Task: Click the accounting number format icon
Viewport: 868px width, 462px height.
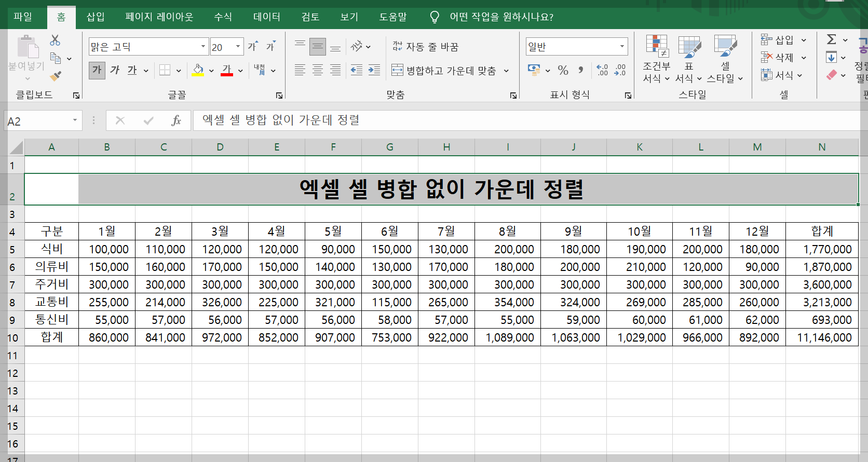Action: coord(534,70)
